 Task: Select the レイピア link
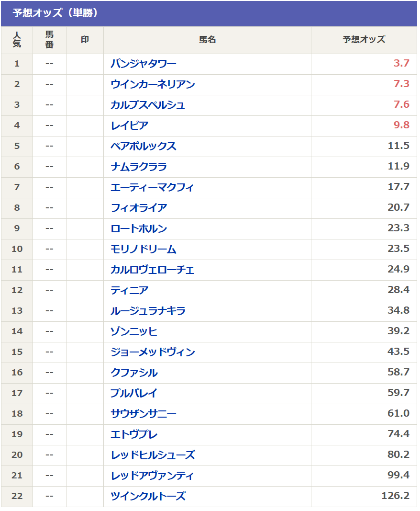click(x=130, y=125)
